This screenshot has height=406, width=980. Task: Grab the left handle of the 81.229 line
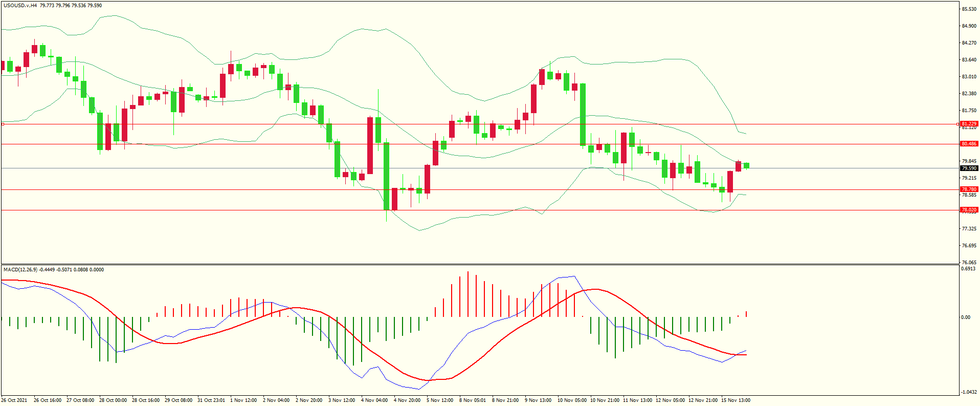tap(3, 124)
